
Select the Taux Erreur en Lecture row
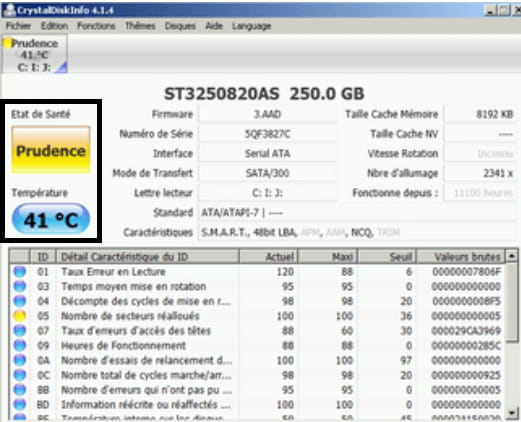(x=257, y=271)
